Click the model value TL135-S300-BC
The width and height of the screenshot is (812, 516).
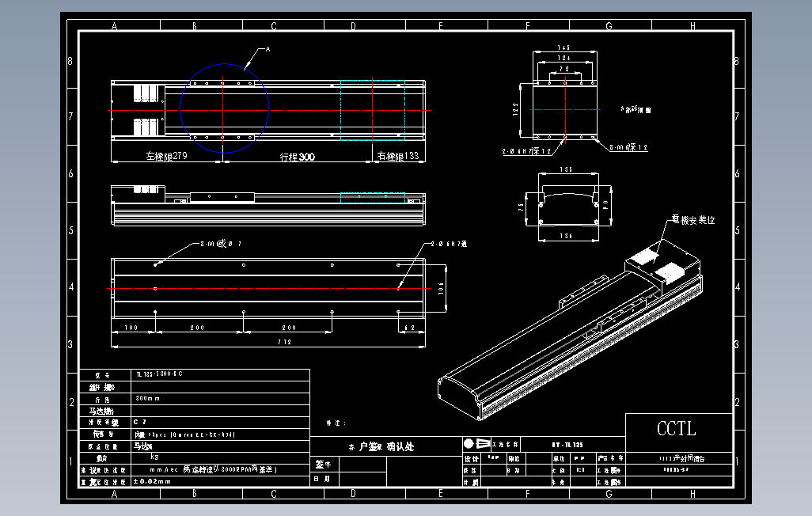tap(160, 374)
